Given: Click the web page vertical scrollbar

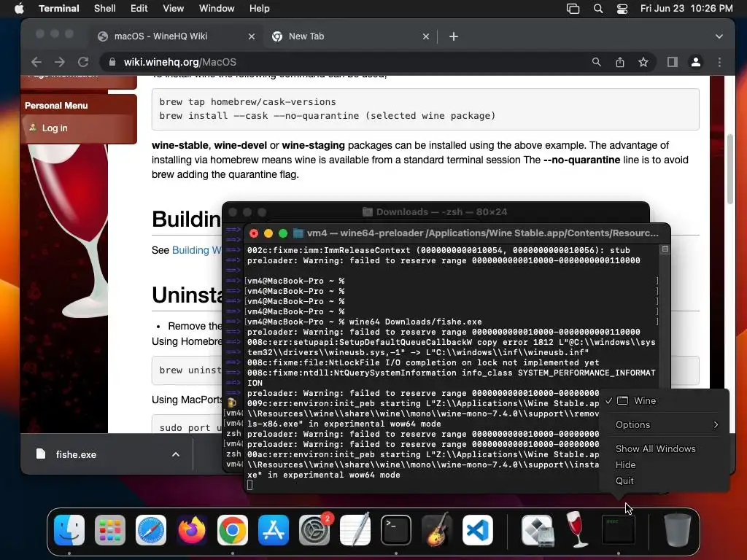Looking at the screenshot, I should coord(729,169).
